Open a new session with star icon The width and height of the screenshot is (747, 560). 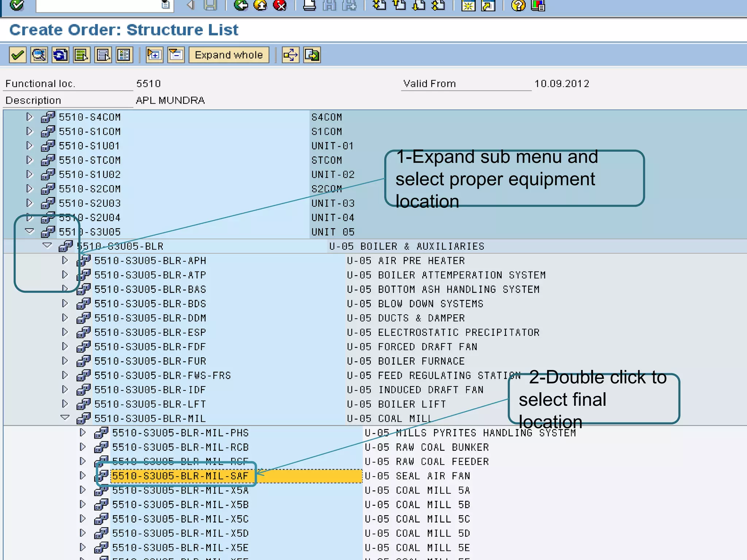point(469,5)
